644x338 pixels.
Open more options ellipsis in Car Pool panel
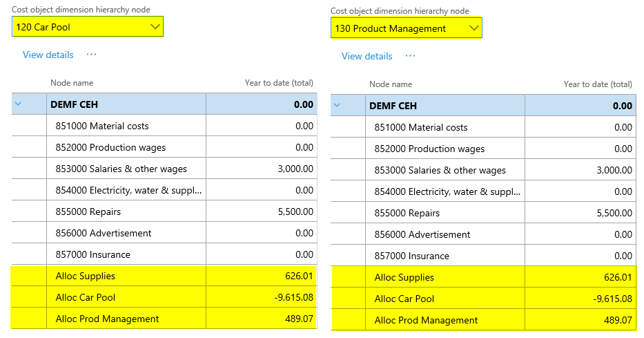coord(92,55)
